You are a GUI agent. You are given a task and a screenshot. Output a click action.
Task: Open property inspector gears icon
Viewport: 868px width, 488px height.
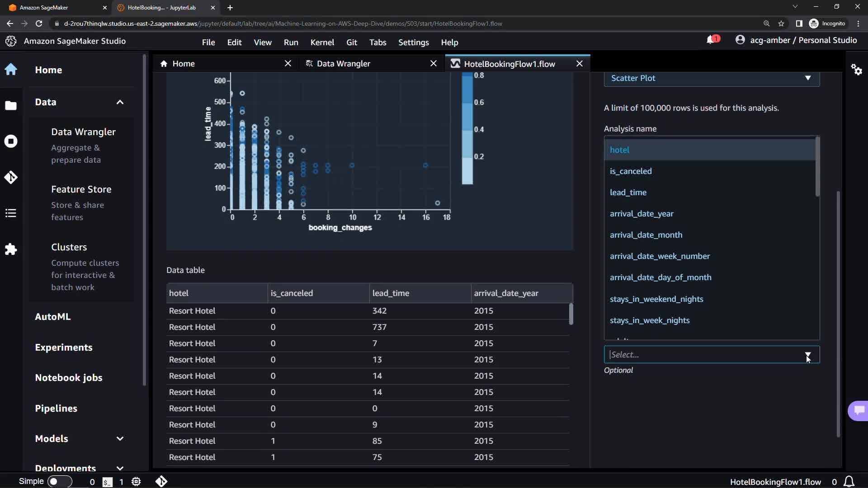(x=856, y=70)
